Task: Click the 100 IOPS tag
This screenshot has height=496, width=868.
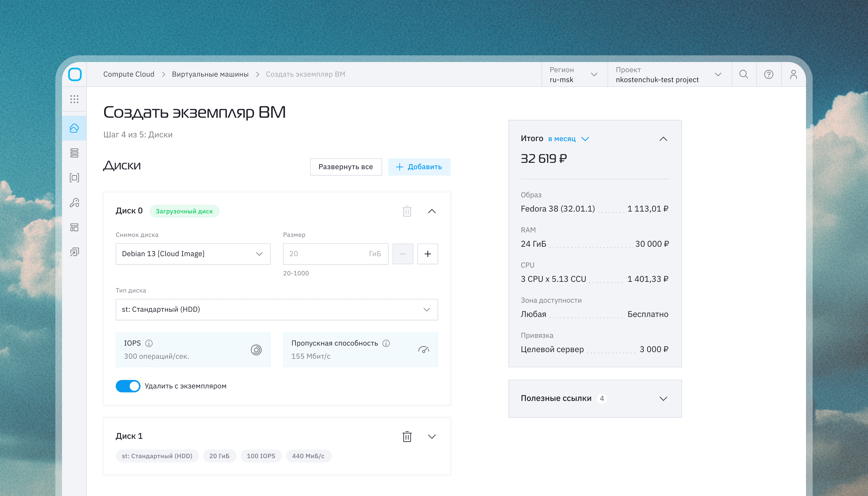Action: pyautogui.click(x=261, y=456)
